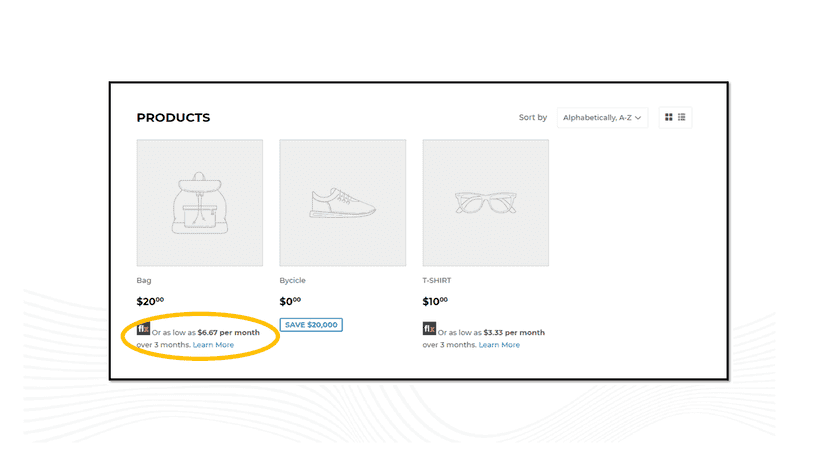
Task: Click the $6.67 per month text
Action: point(229,333)
